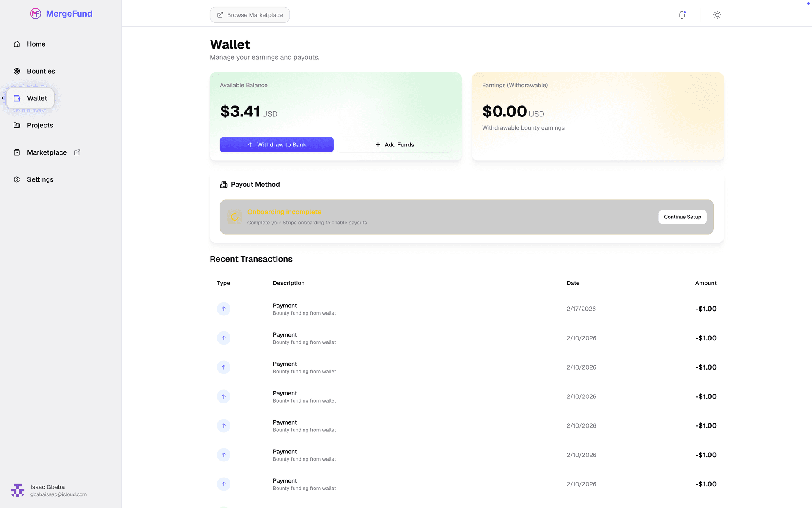Select Settings from the sidebar menu
Screen dimensions: 812x508
point(40,179)
